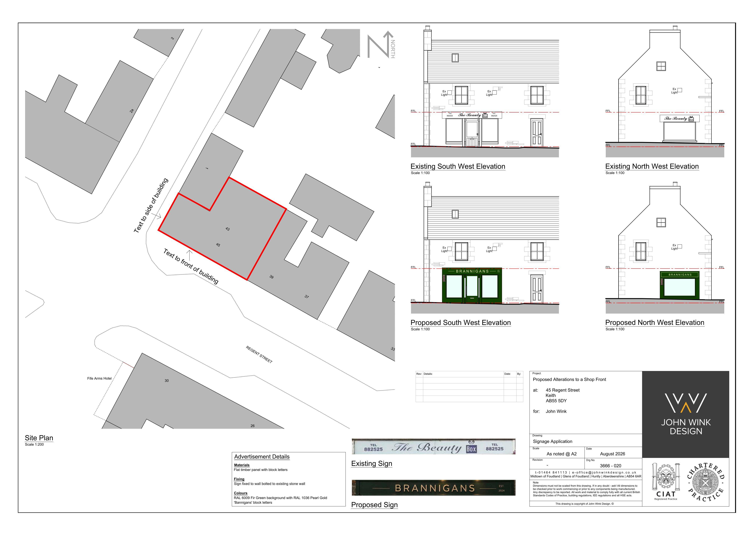The height and width of the screenshot is (535, 756).
Task: Click 'Existing South West Elevation' heading
Action: (x=458, y=166)
